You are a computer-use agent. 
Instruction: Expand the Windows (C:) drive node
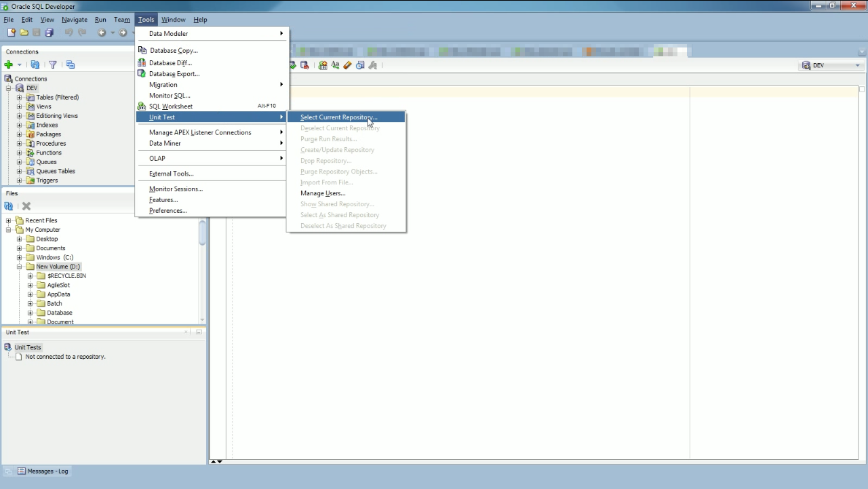pos(20,258)
